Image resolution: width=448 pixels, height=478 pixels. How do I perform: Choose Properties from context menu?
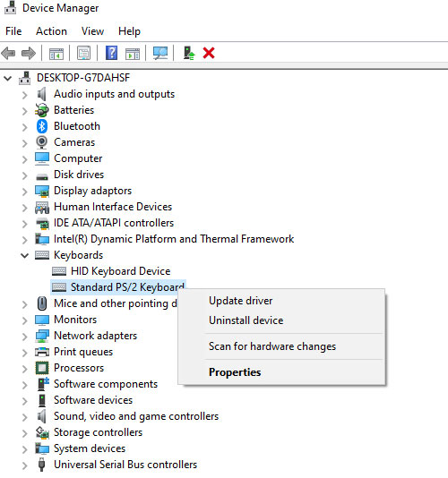coord(235,372)
